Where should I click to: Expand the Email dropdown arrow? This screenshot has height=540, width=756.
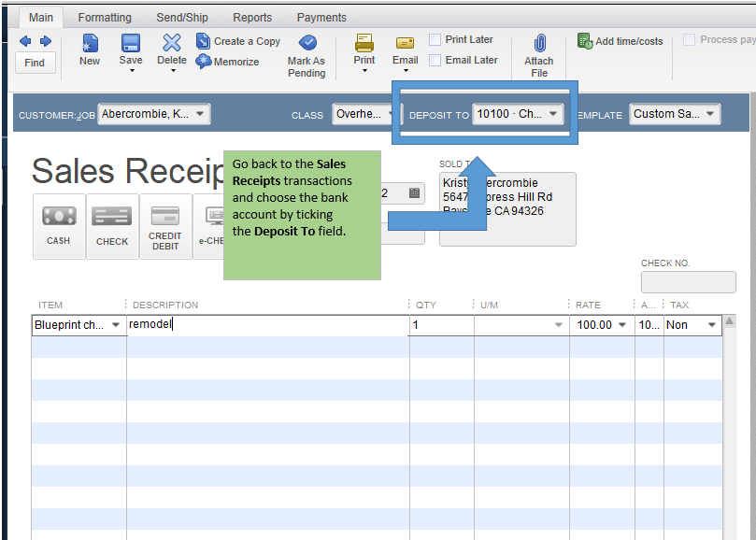(406, 71)
